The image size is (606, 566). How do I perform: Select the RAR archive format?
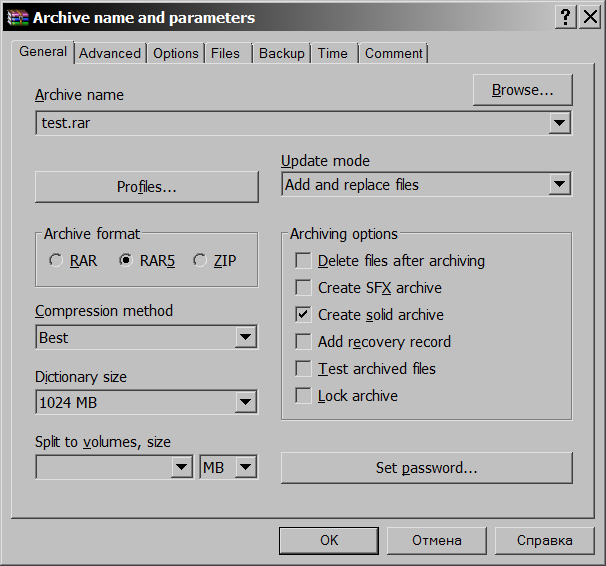pos(56,261)
